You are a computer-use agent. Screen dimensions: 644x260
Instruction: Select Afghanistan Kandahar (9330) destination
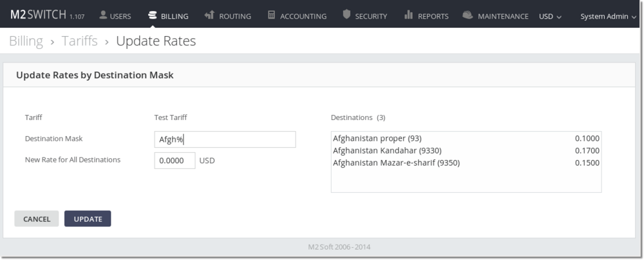click(x=387, y=150)
